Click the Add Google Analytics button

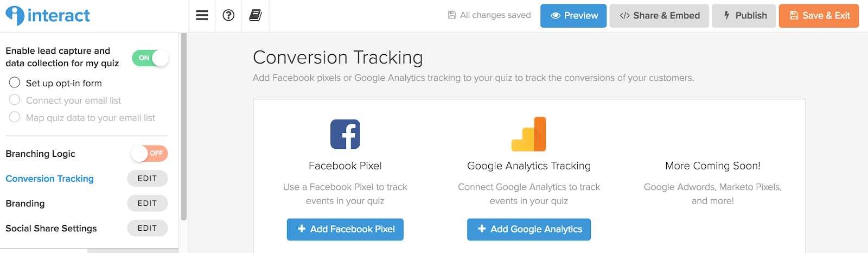pos(529,229)
